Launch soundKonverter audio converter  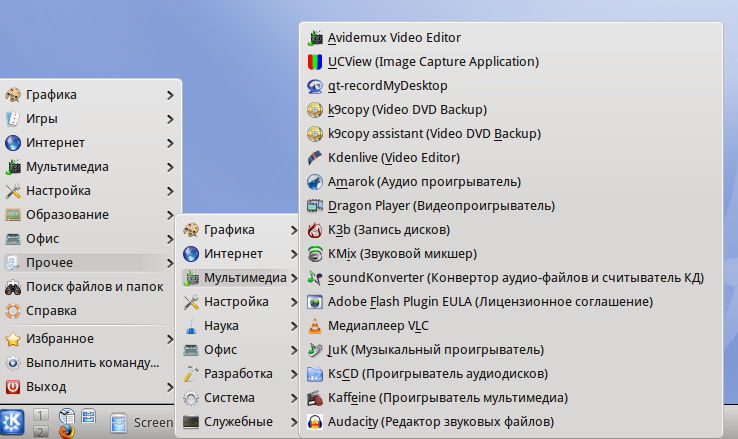point(511,278)
